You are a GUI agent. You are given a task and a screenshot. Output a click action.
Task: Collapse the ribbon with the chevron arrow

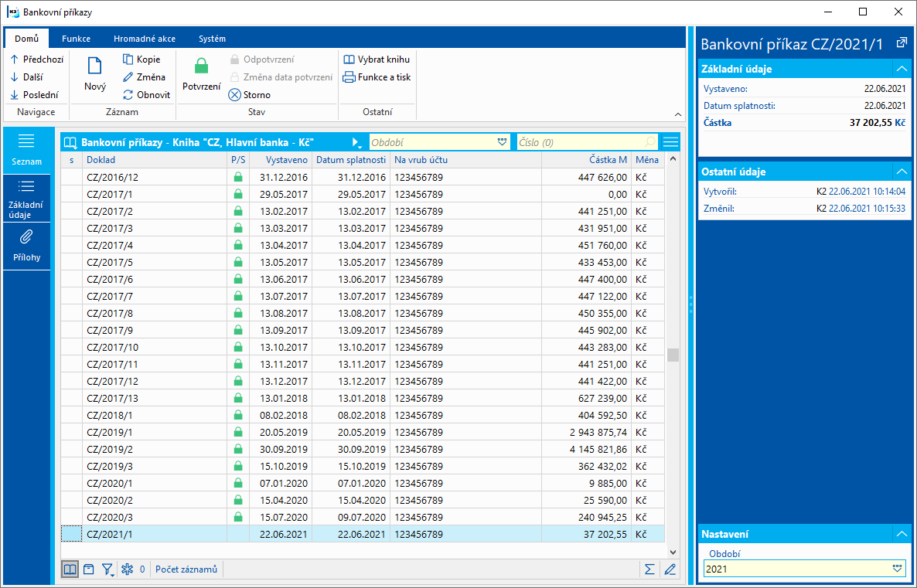pyautogui.click(x=678, y=114)
